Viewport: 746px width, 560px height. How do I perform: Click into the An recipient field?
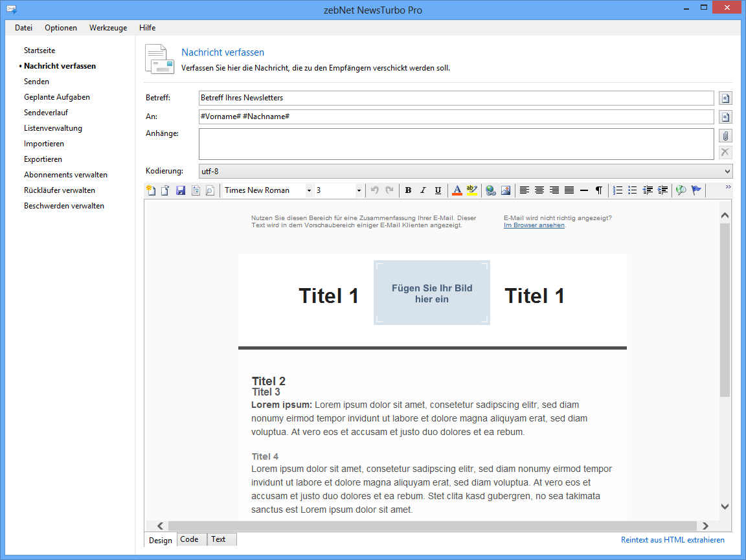click(457, 117)
